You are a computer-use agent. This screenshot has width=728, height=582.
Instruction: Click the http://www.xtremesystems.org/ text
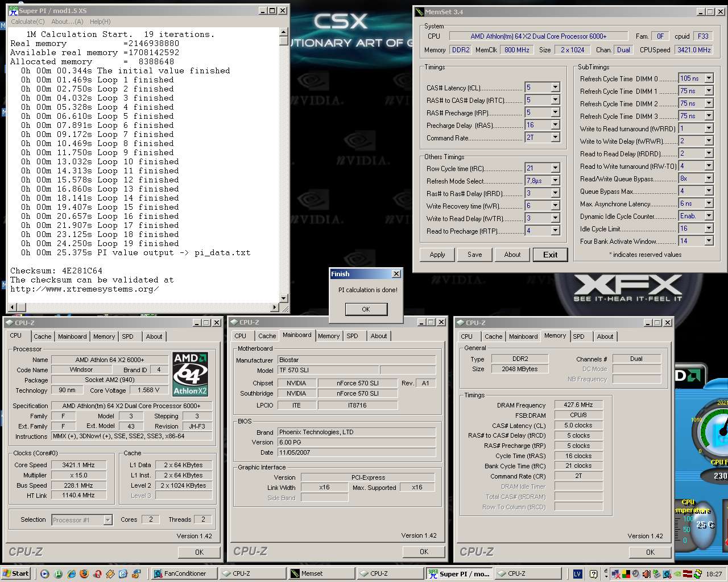click(x=84, y=289)
